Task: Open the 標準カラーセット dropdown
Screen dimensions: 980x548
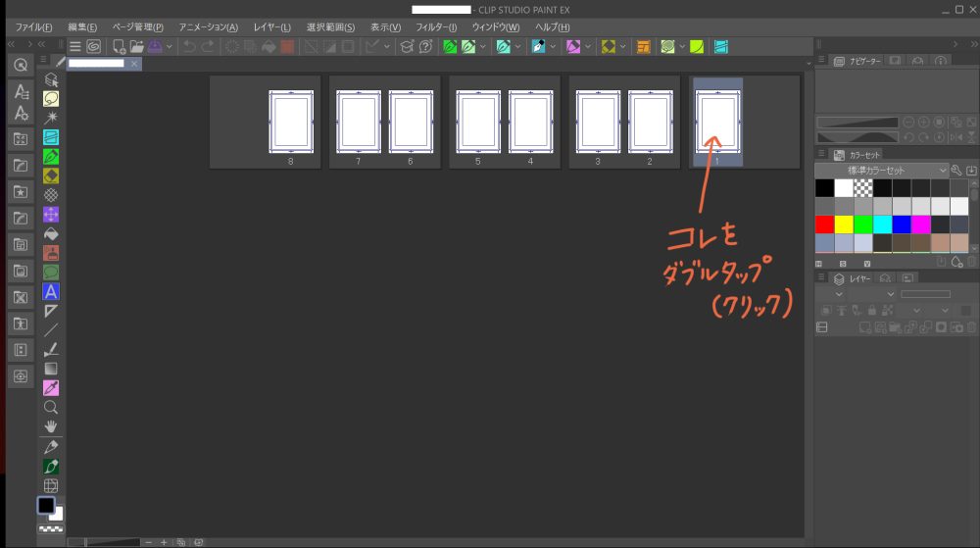Action: coord(881,171)
